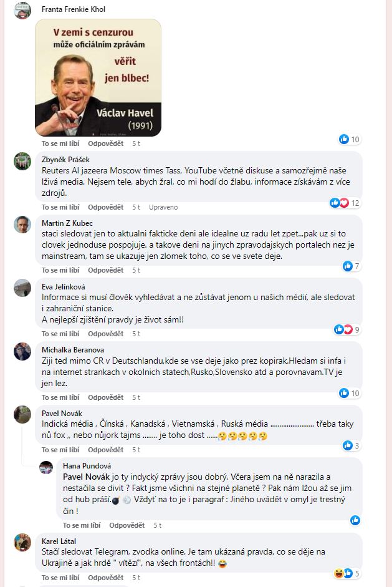392x587 pixels.
Task: Open Karel Látal's profile name
Action: pos(59,541)
